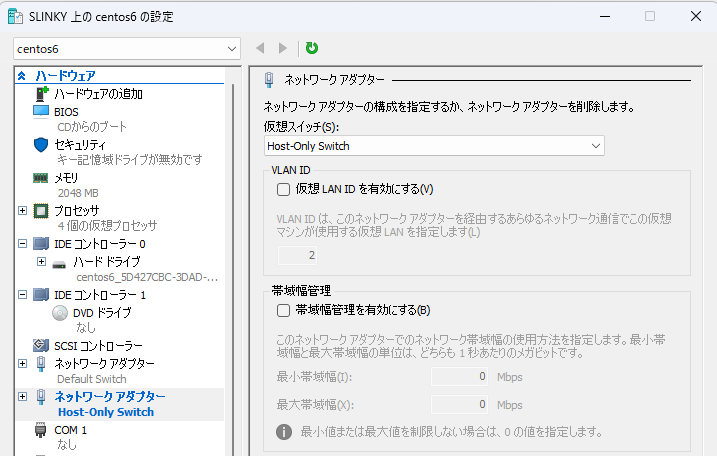Image resolution: width=717 pixels, height=456 pixels.
Task: Collapse the Hardware section header
Action: 21,76
